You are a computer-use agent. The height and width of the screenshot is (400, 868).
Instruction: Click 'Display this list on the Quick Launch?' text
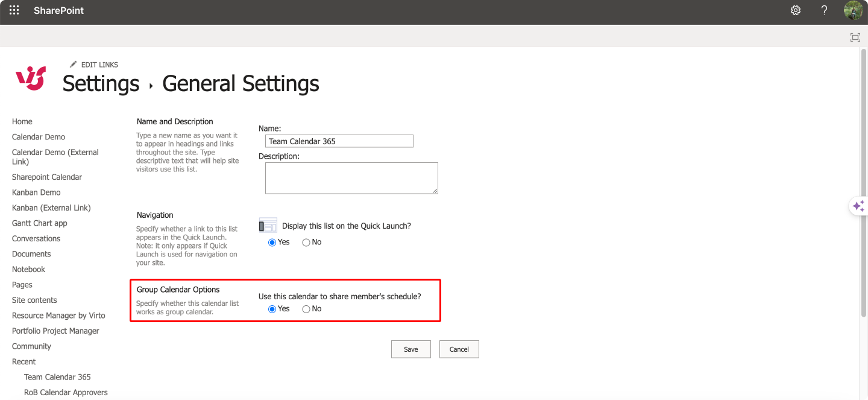tap(347, 226)
